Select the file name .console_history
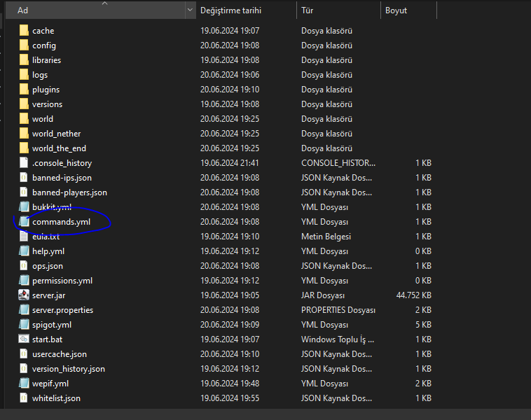This screenshot has height=420, width=531. 62,163
